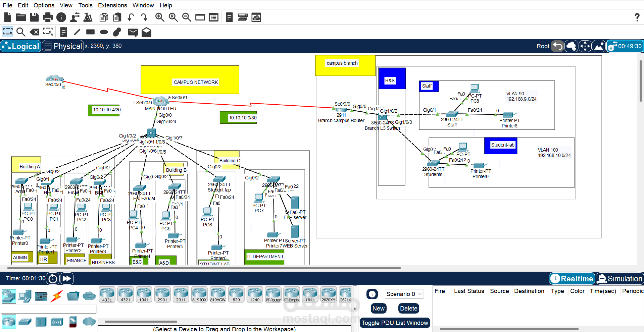Image resolution: width=644 pixels, height=332 pixels.
Task: Select Switches subcategory
Action: tap(25, 322)
